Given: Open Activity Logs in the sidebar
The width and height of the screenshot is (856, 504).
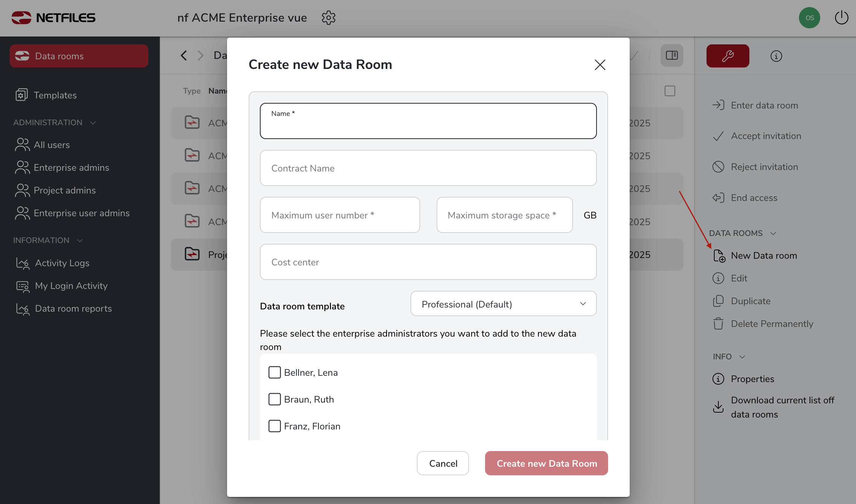Looking at the screenshot, I should pyautogui.click(x=62, y=263).
